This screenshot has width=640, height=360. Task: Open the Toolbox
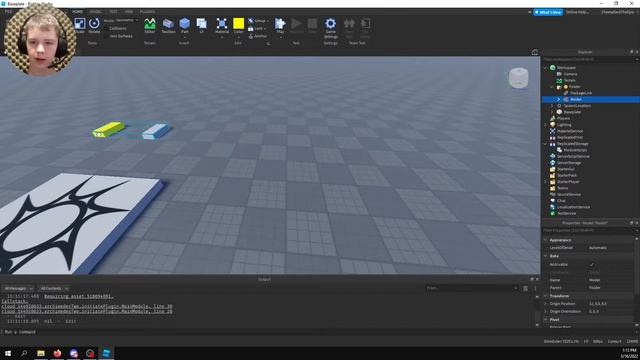click(x=168, y=26)
